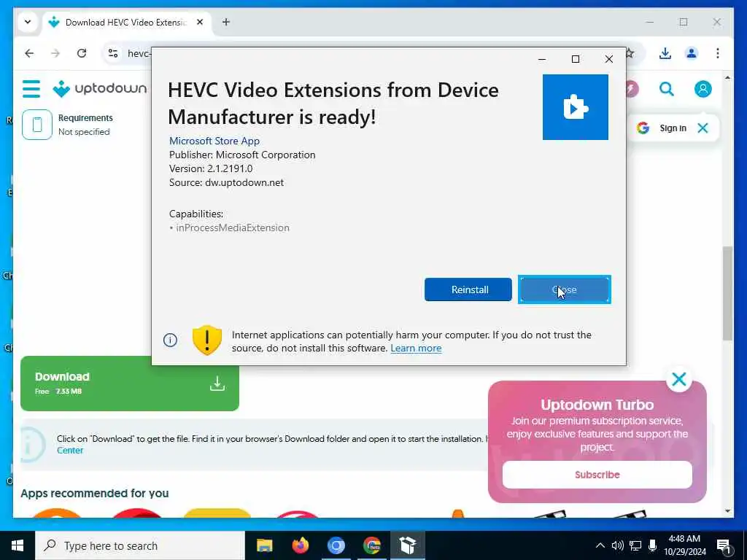Open File Explorer from taskbar
Image resolution: width=747 pixels, height=560 pixels.
[264, 545]
